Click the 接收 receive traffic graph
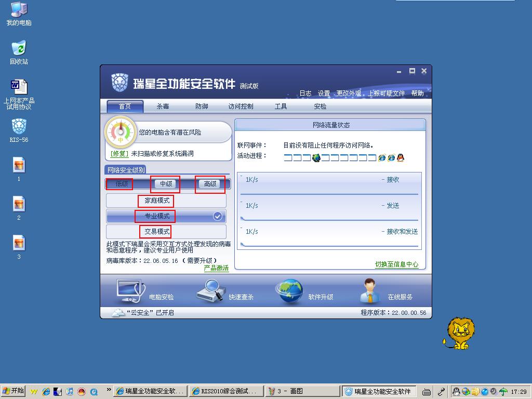The width and height of the screenshot is (532, 399). pos(329,184)
